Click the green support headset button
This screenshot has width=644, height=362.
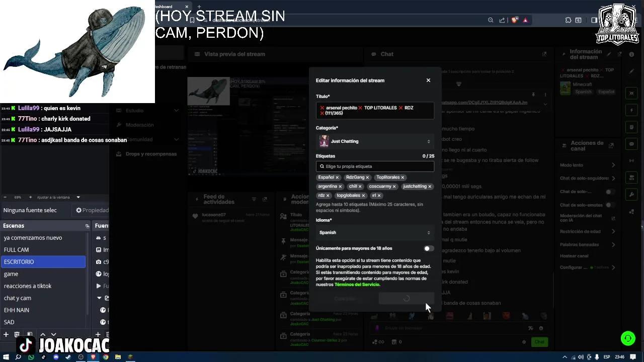click(628, 338)
